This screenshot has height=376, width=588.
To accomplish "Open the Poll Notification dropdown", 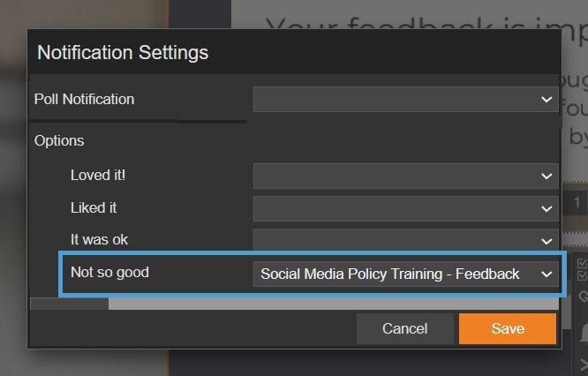I will (x=405, y=100).
